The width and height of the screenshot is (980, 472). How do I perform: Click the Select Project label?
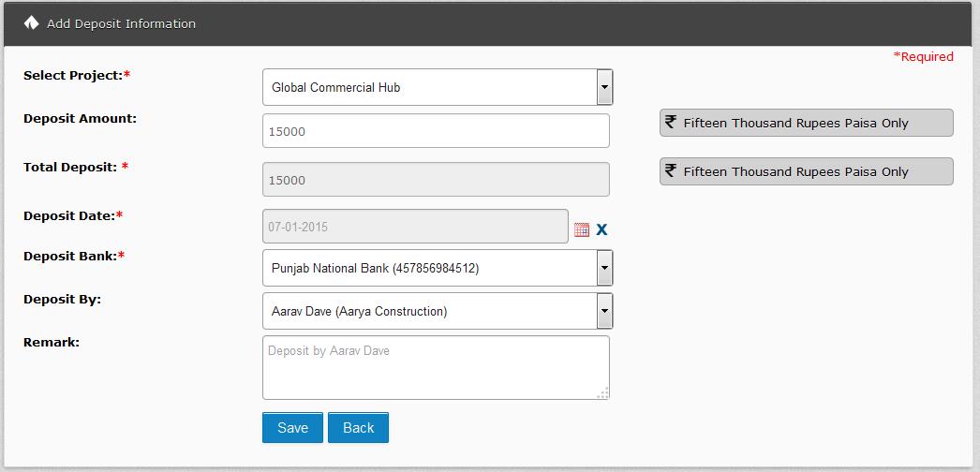pyautogui.click(x=73, y=75)
